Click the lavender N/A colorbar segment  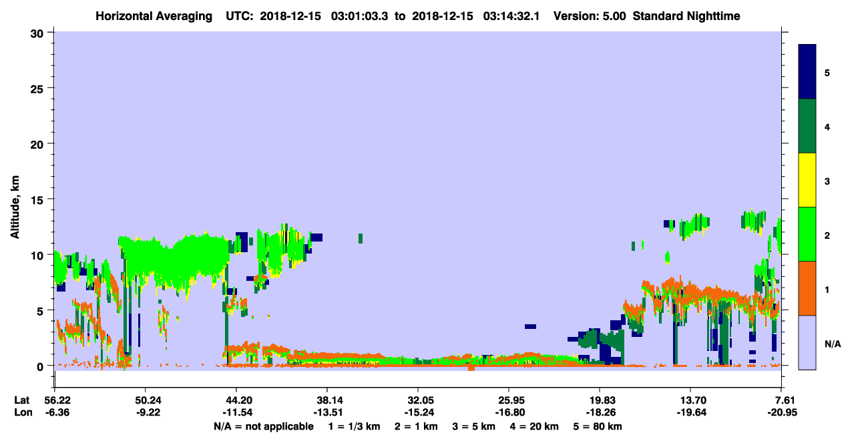click(807, 342)
